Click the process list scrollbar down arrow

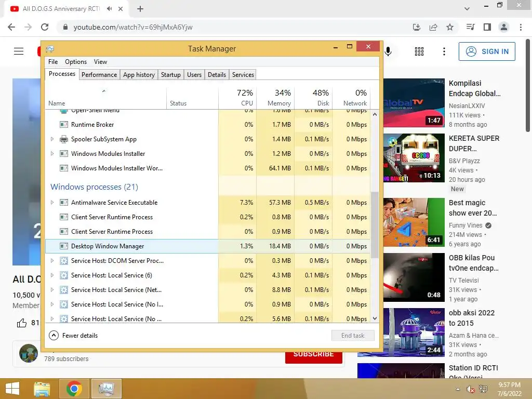tap(375, 318)
